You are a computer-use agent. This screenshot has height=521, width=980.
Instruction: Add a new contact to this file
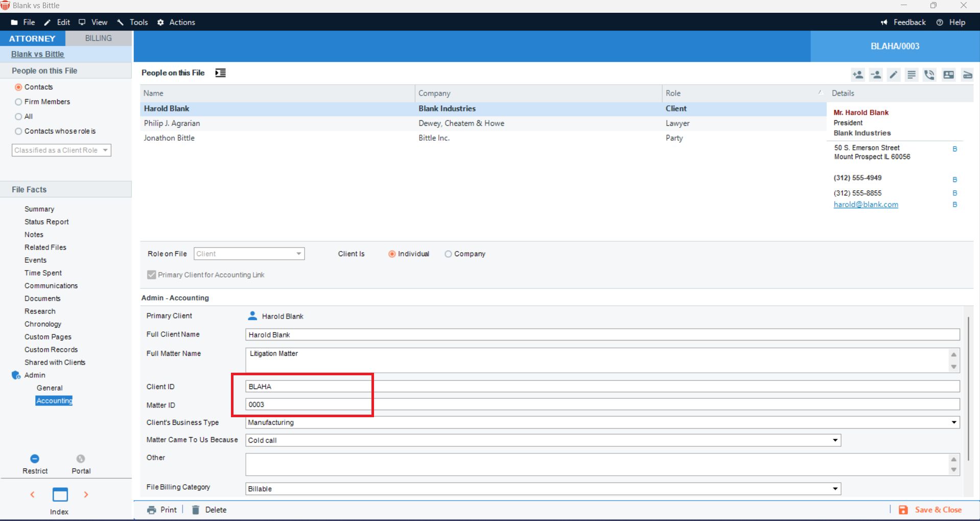tap(857, 75)
